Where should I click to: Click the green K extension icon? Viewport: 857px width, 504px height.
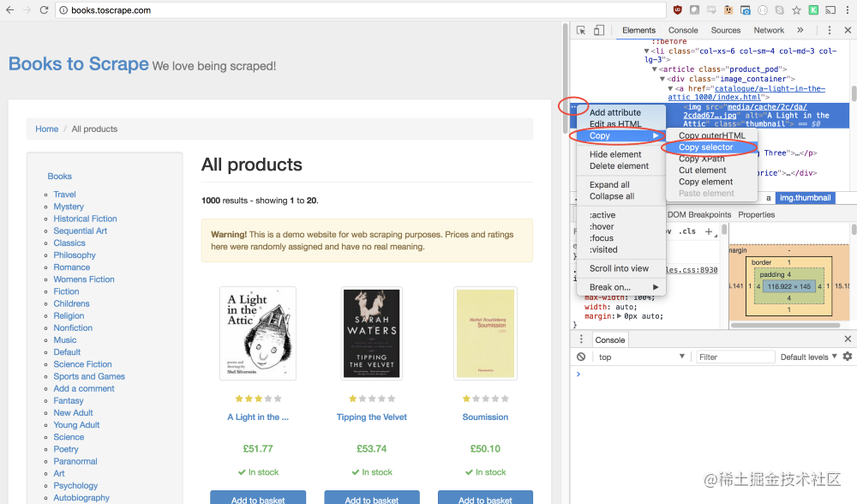814,9
